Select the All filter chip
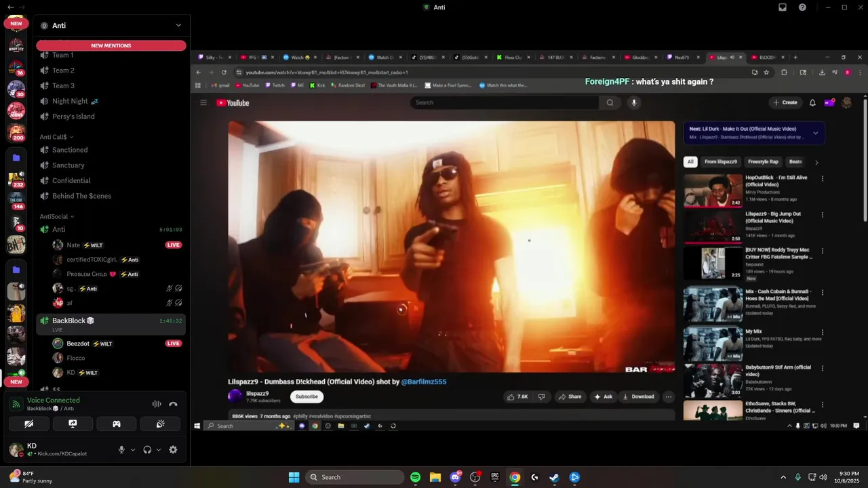Screen dimensions: 868x488 tap(690, 162)
